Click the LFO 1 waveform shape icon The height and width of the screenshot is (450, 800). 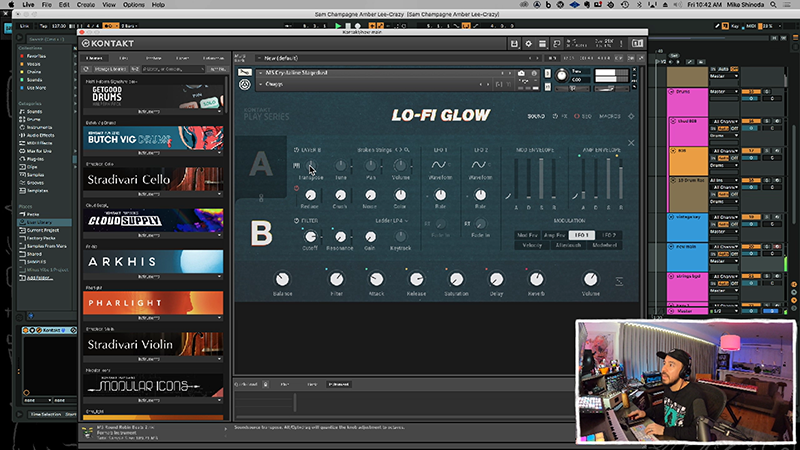tap(436, 164)
